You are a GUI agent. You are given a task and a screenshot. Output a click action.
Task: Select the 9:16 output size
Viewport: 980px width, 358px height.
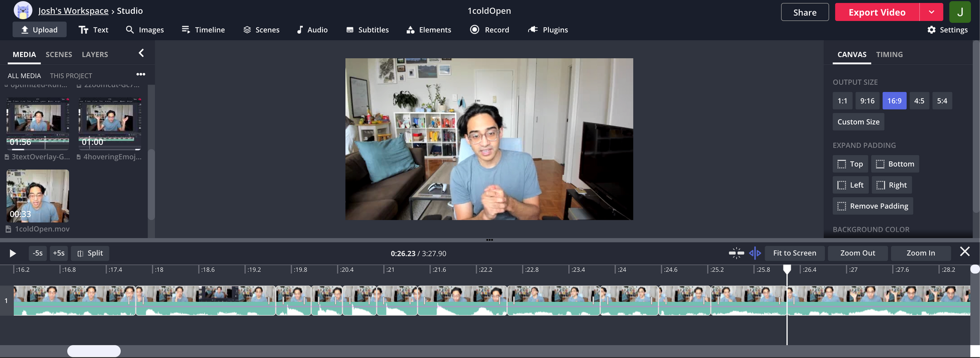pos(867,101)
